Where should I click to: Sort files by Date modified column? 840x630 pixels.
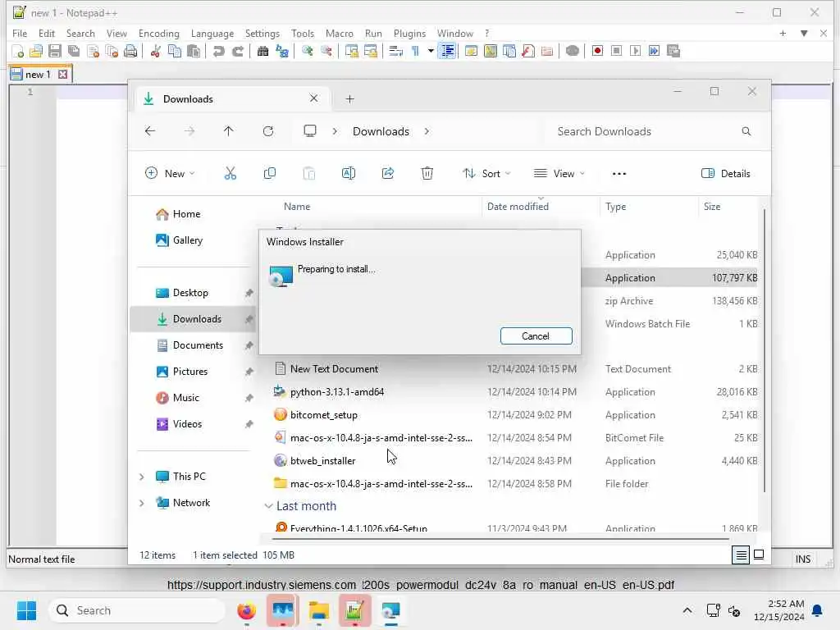pos(518,206)
